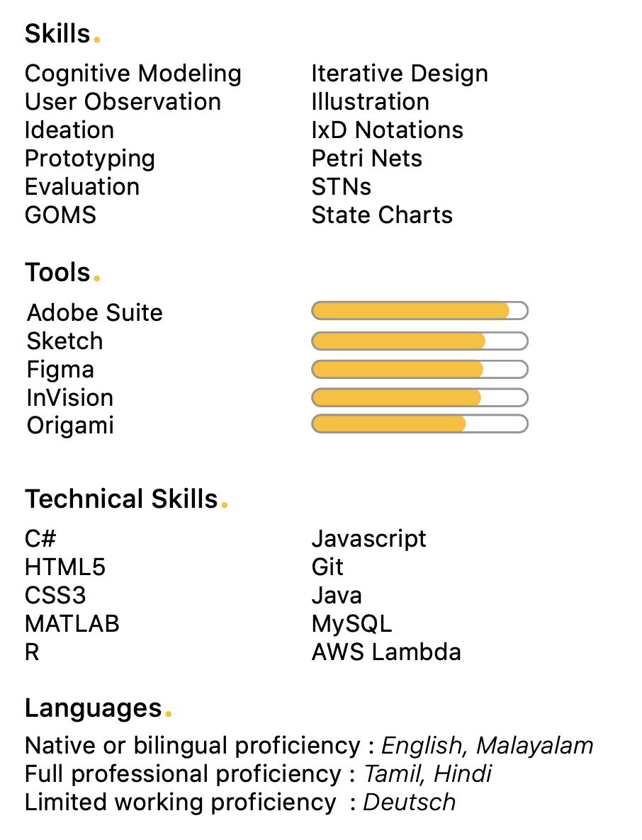Click the HTML5 skill entry
This screenshot has width=642, height=840.
tap(65, 567)
